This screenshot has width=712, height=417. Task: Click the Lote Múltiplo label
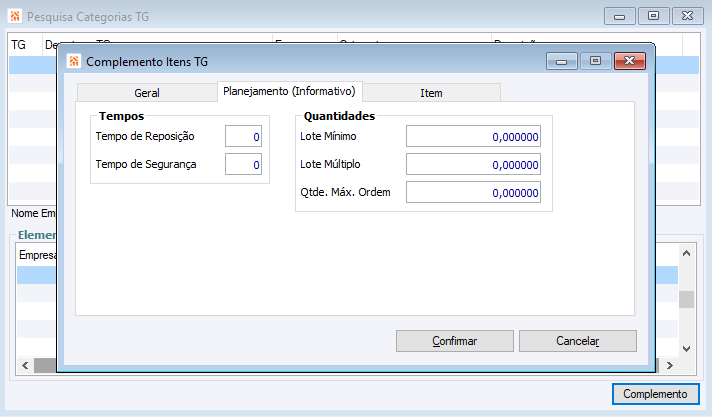[330, 164]
